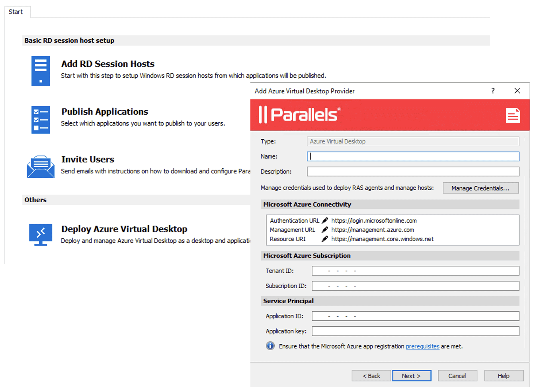Open the prerequisites link
This screenshot has width=537, height=392.
[422, 346]
